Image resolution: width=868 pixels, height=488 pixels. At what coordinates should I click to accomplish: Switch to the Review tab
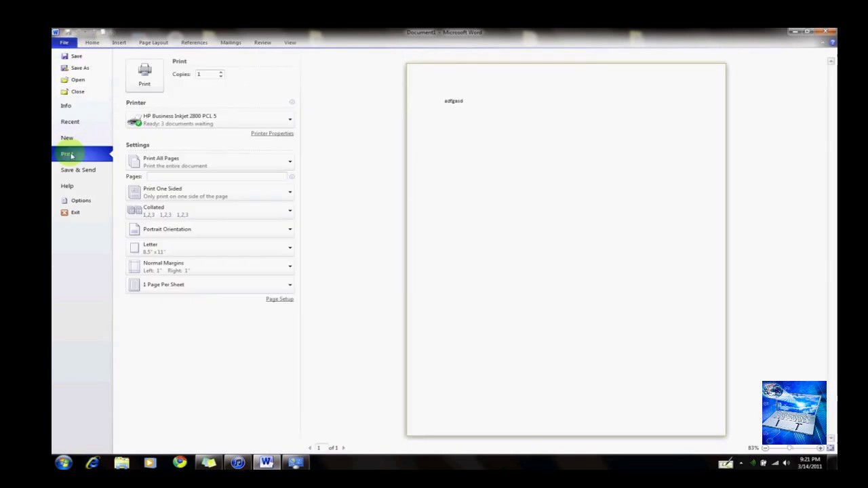click(x=262, y=43)
